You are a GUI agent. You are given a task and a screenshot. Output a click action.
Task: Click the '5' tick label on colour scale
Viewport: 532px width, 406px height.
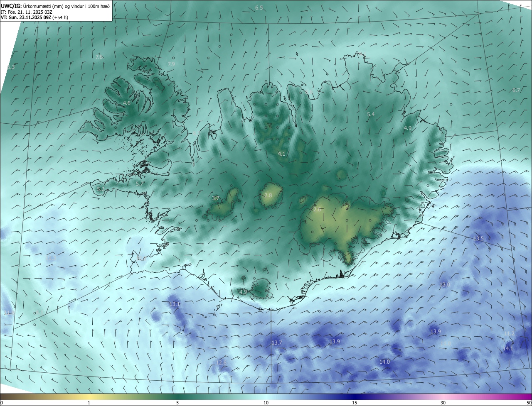click(177, 403)
